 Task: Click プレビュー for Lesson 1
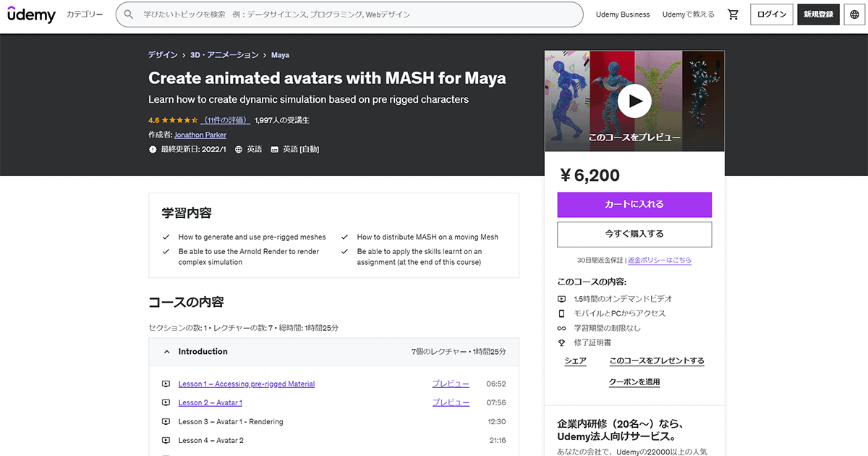coord(451,384)
